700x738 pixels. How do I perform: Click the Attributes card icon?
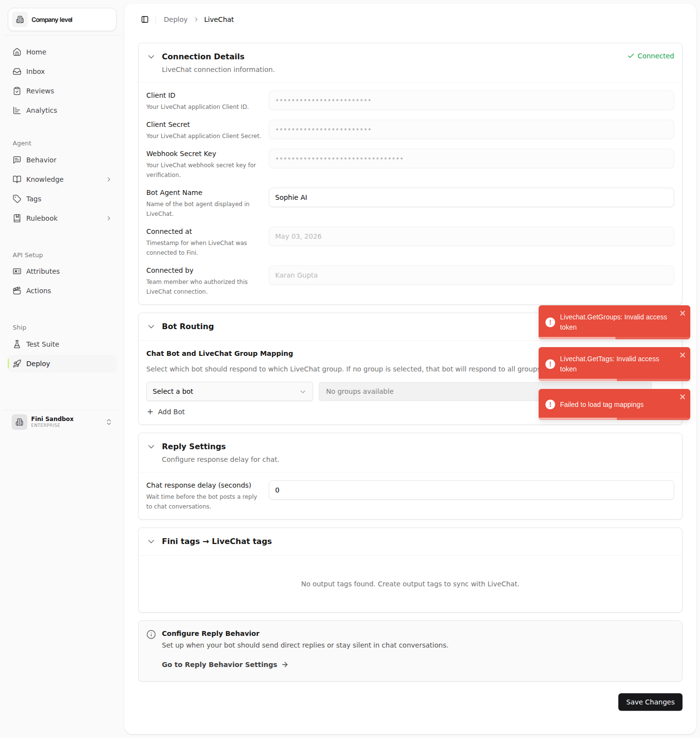pos(17,271)
